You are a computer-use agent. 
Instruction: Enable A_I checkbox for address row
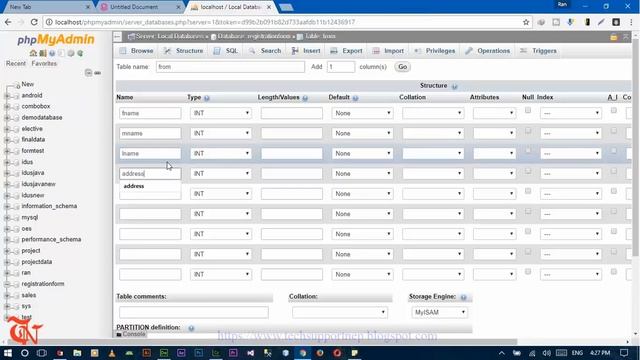613,171
